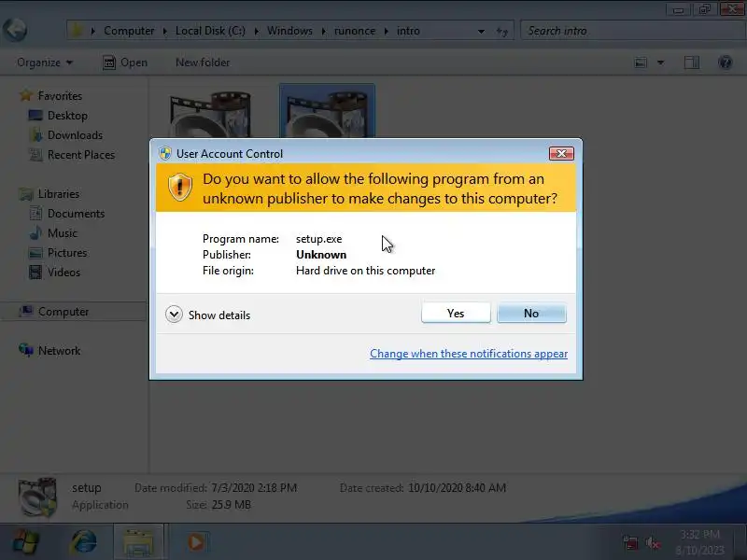Open Explorer help icon

coord(726,63)
